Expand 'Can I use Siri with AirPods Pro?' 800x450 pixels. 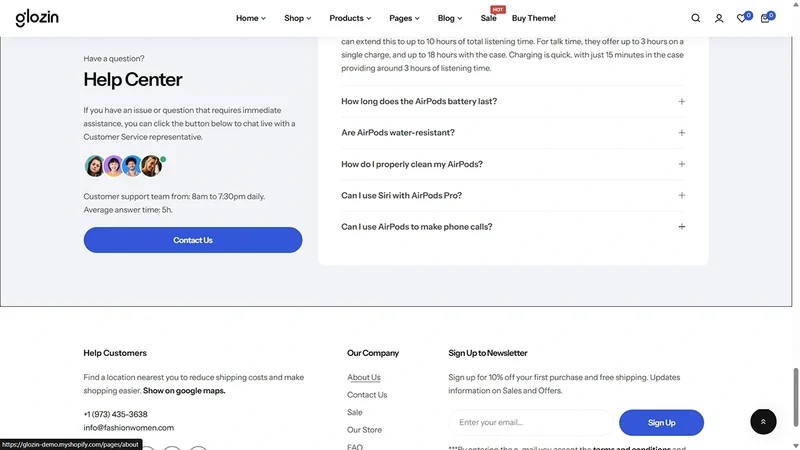point(513,195)
